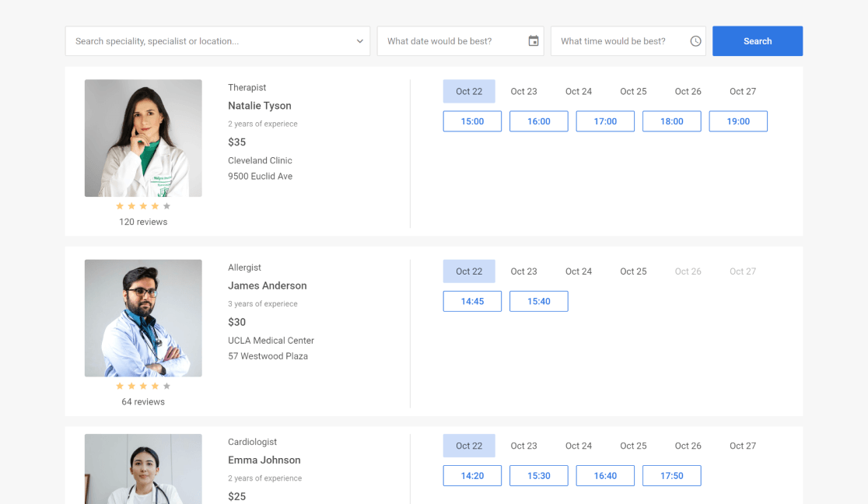Select Oct 22 tab for Emma Johnson
The width and height of the screenshot is (868, 504).
469,446
